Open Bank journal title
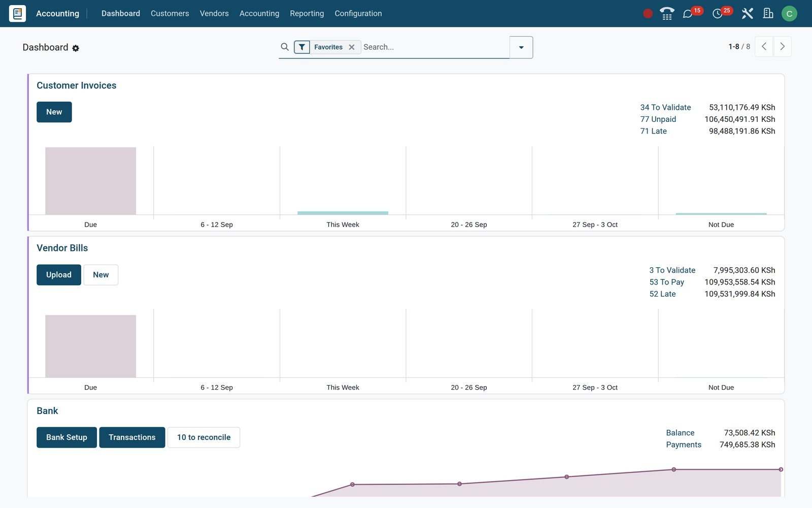Screen dimensions: 812x508 (x=47, y=411)
